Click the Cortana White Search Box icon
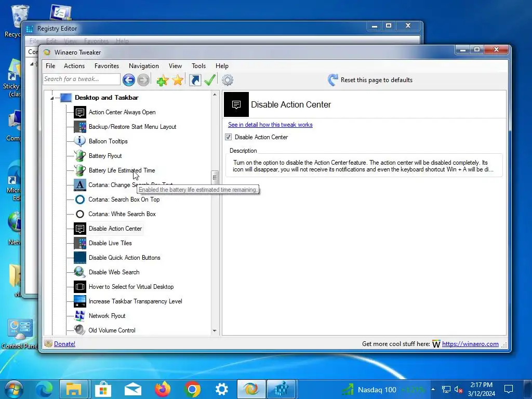Image resolution: width=532 pixels, height=399 pixels. coord(80,214)
